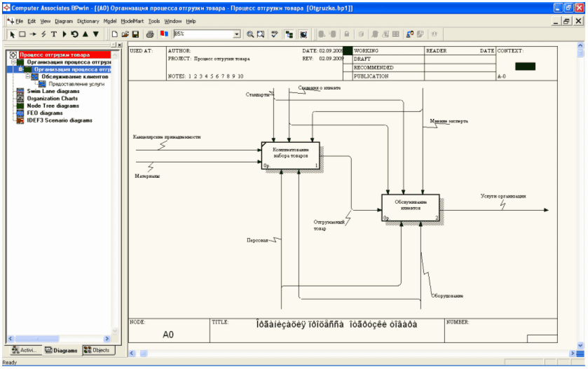Screen dimensions: 588x369
Task: Open the ModelMart menu
Action: [132, 21]
